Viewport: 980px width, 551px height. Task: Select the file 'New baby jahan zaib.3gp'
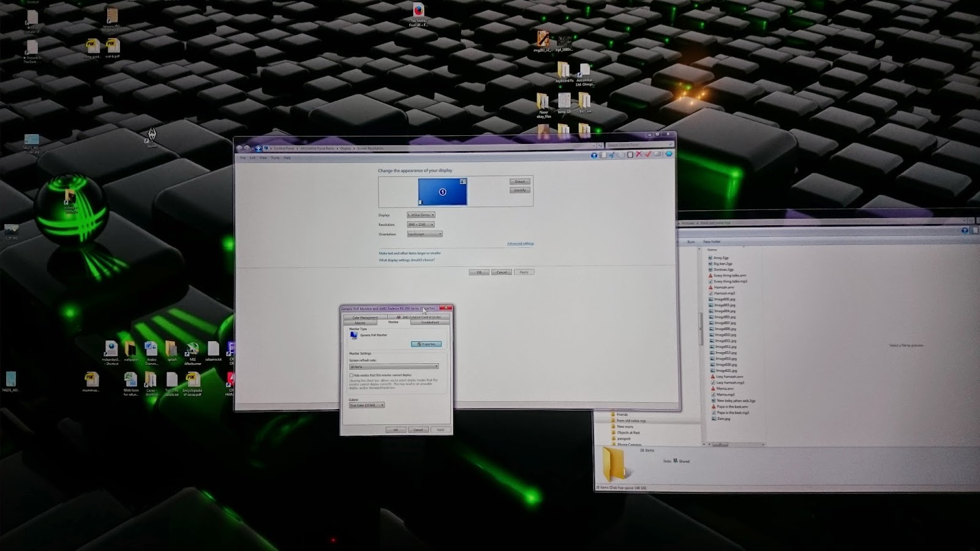click(x=733, y=401)
